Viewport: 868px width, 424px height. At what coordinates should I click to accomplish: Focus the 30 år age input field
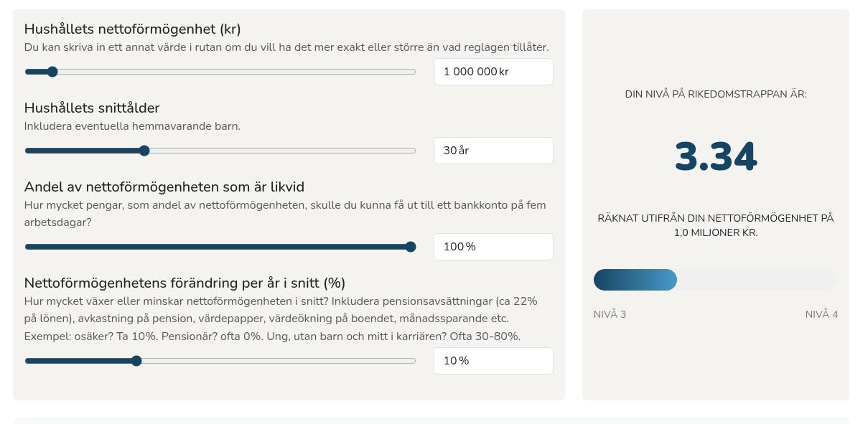[x=493, y=151]
